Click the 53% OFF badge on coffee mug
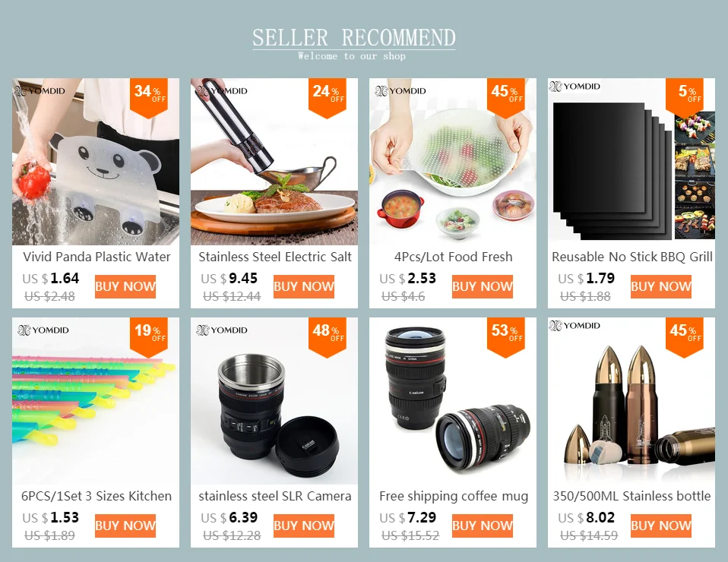 coord(505,337)
